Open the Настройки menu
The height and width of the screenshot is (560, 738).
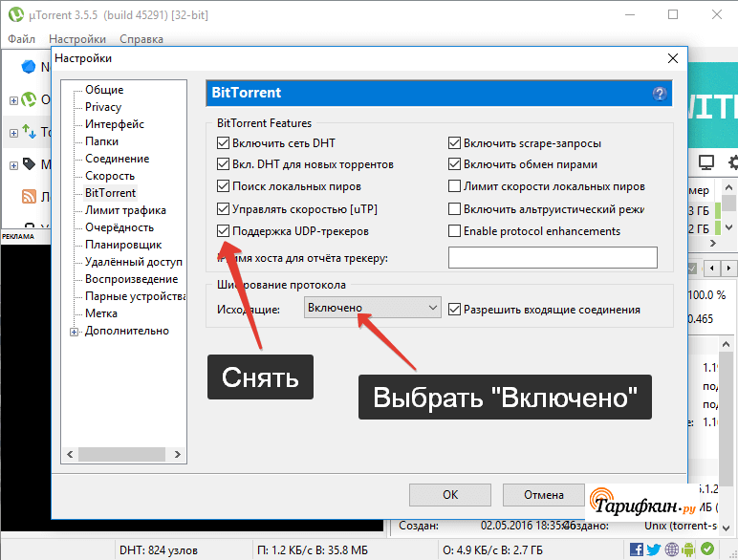[77, 39]
